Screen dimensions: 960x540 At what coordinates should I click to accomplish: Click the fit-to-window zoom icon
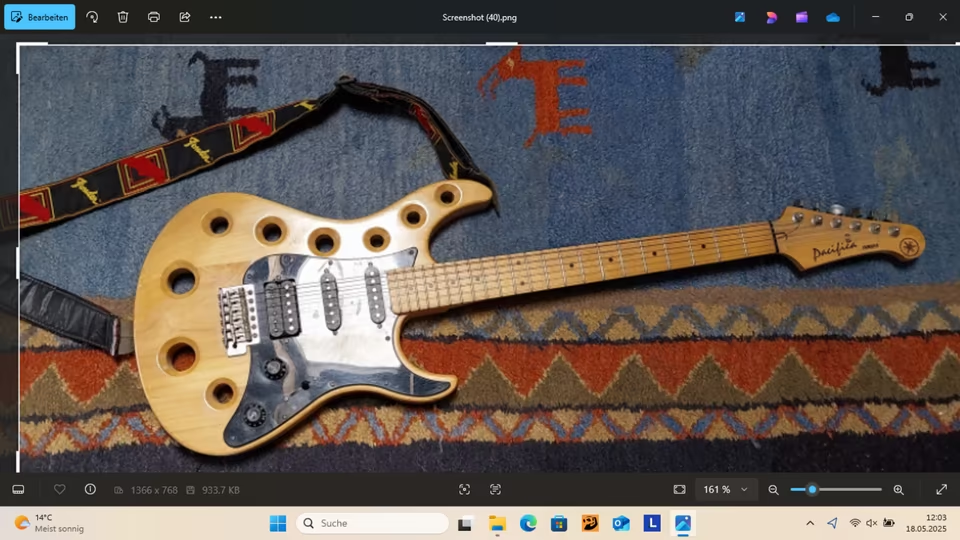(x=680, y=489)
